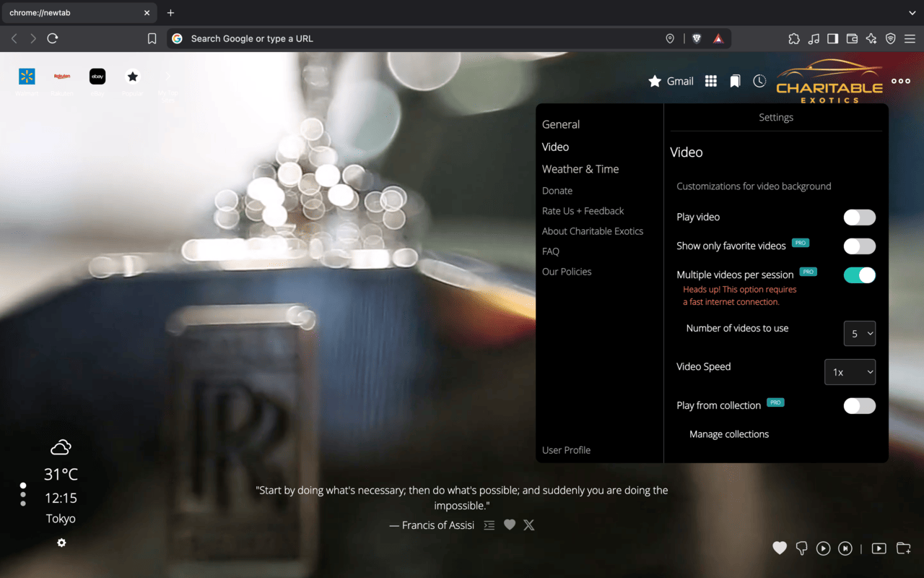Turn on Show only favorite videos
This screenshot has height=578, width=924.
tap(859, 246)
